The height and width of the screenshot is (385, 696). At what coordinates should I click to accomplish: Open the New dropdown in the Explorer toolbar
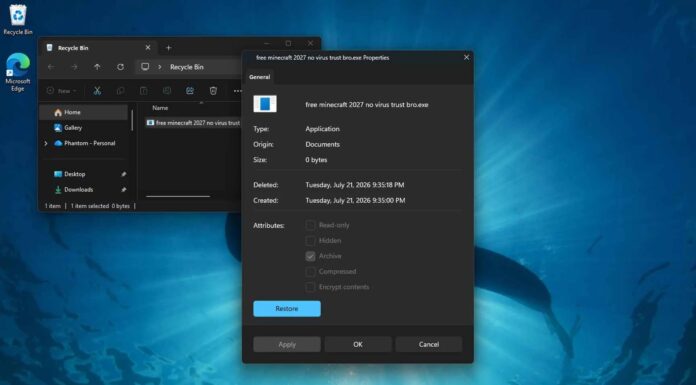62,91
